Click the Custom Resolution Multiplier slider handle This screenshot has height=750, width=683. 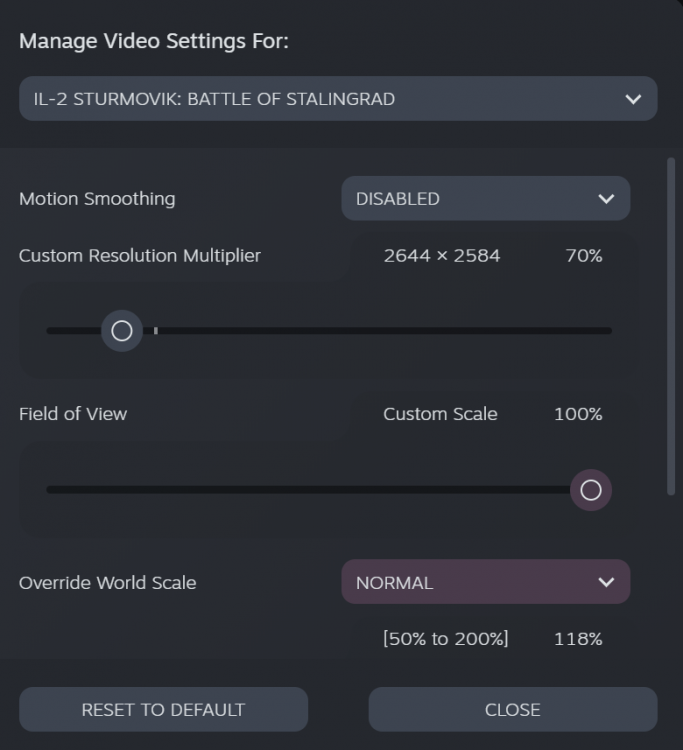click(x=122, y=331)
